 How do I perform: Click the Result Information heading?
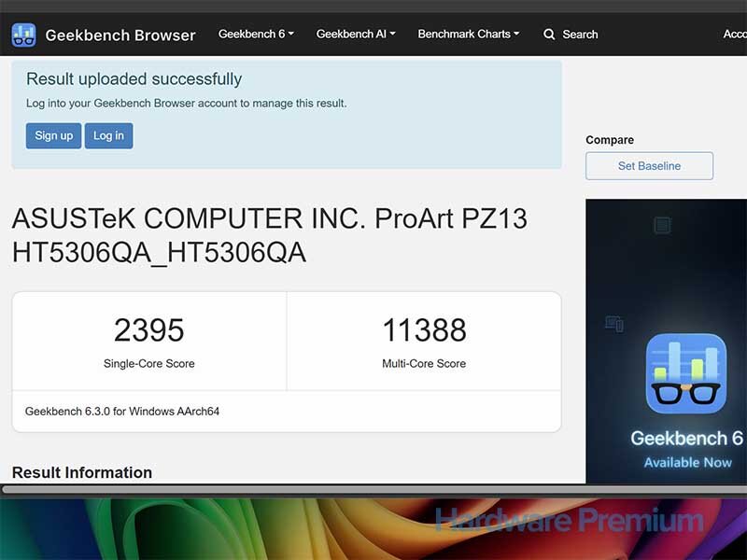tap(82, 472)
